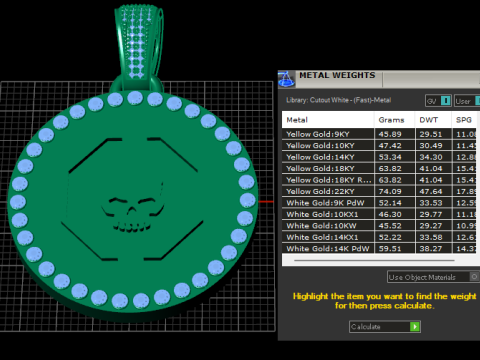Click the Calculate button

point(385,327)
